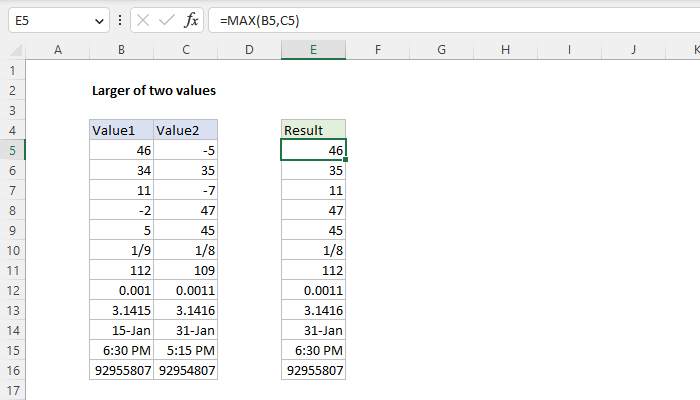The width and height of the screenshot is (700, 400).
Task: Select cell C12 containing 0.0011
Action: pos(186,291)
